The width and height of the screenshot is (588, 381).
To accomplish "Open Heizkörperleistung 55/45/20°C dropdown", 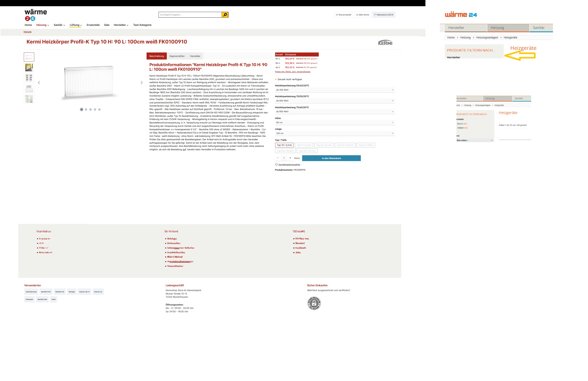I will [335, 90].
